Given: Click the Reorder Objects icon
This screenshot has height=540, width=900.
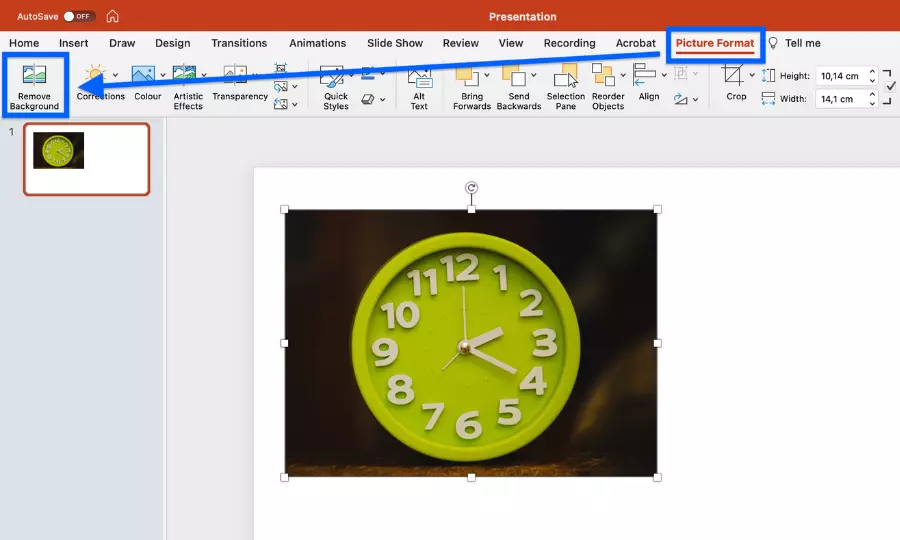Looking at the screenshot, I should 603,75.
